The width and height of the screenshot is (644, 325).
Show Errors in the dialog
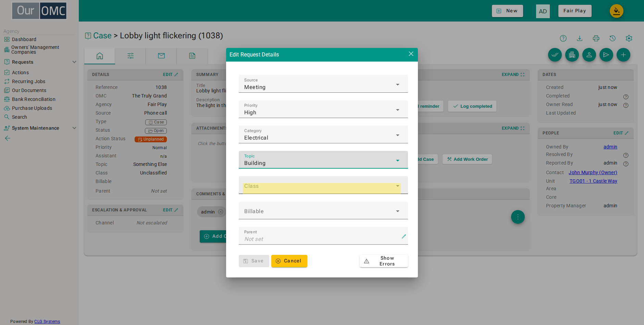click(384, 261)
